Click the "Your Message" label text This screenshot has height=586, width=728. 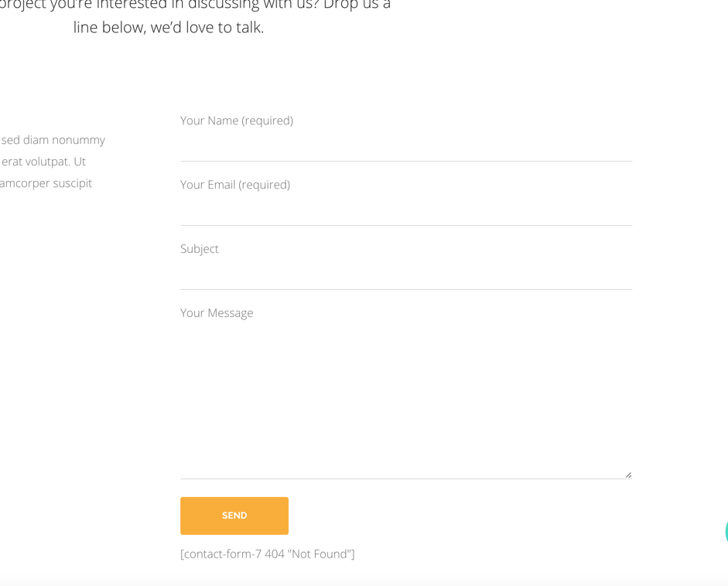pyautogui.click(x=217, y=313)
